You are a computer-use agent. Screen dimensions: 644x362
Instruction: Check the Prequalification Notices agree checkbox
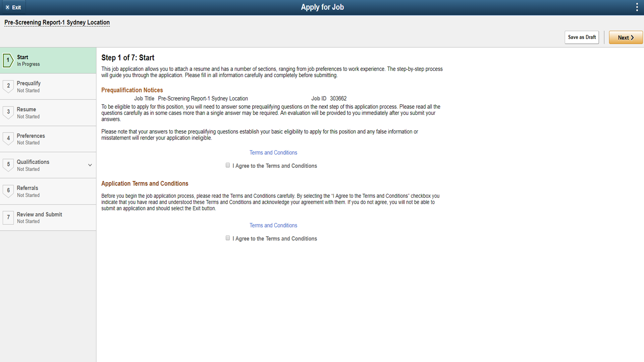click(228, 165)
